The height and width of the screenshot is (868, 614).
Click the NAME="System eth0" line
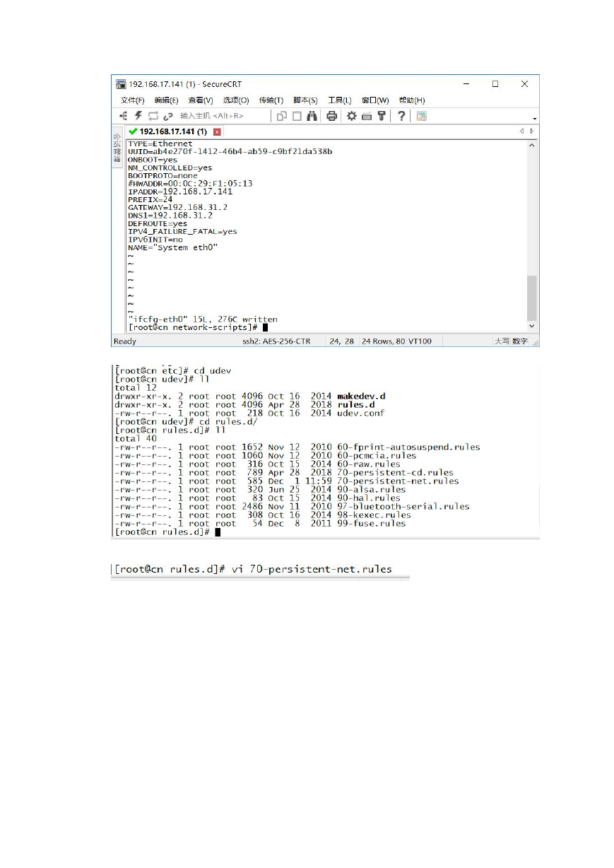pos(172,247)
